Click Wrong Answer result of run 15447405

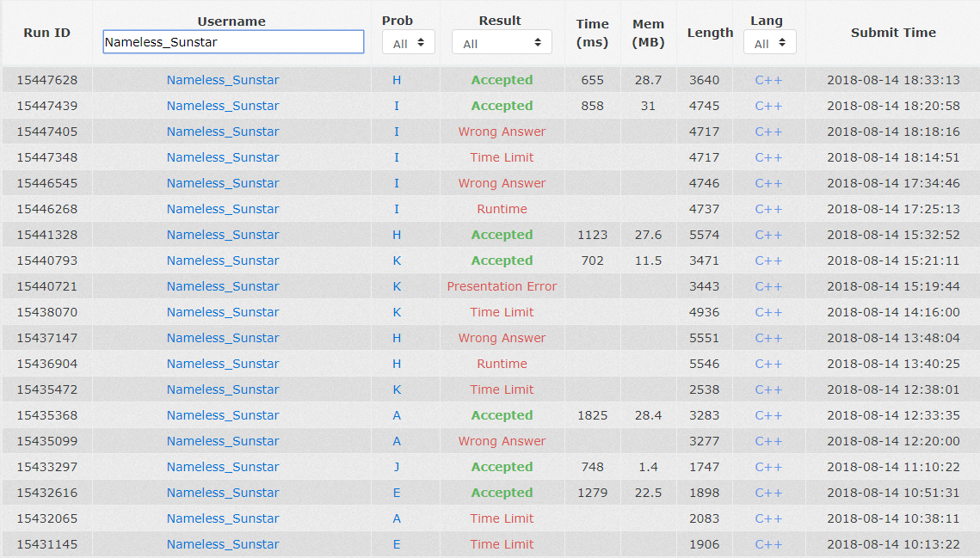[x=502, y=132]
